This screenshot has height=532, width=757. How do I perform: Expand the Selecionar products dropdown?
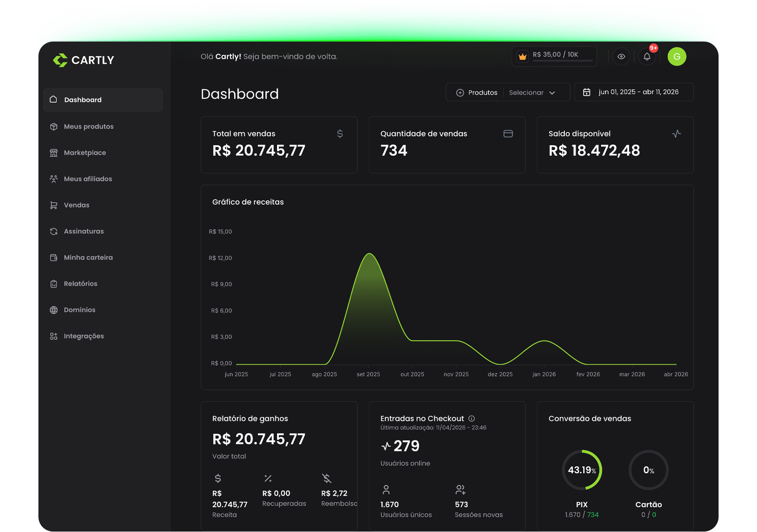(532, 92)
